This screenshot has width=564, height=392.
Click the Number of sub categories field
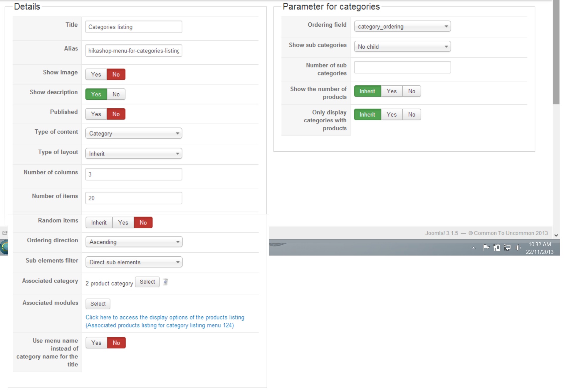(402, 67)
